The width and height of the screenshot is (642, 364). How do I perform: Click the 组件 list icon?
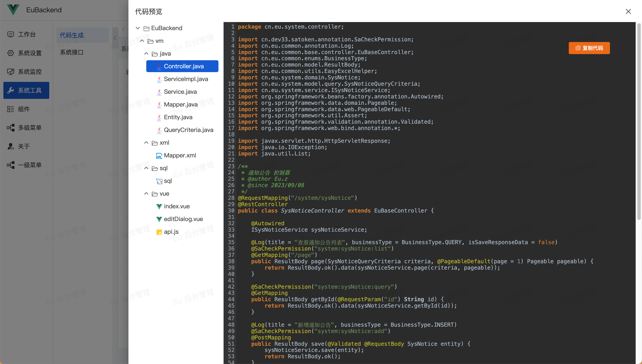(x=10, y=109)
